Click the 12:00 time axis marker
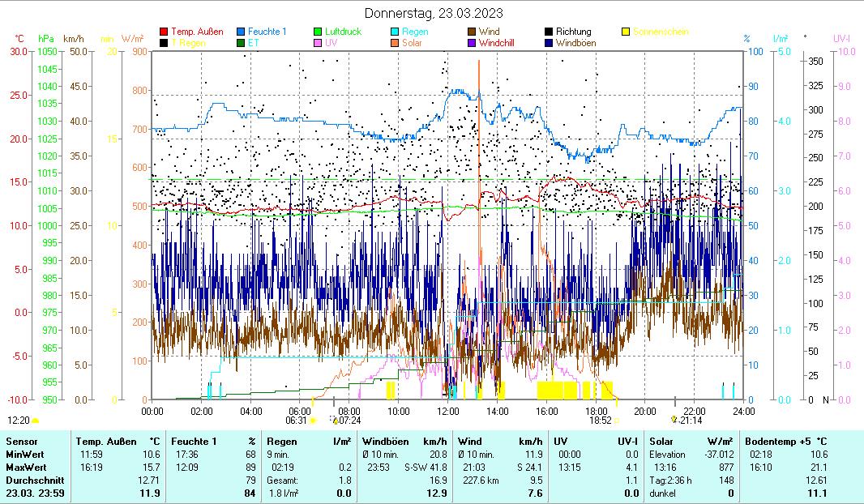 [x=448, y=410]
